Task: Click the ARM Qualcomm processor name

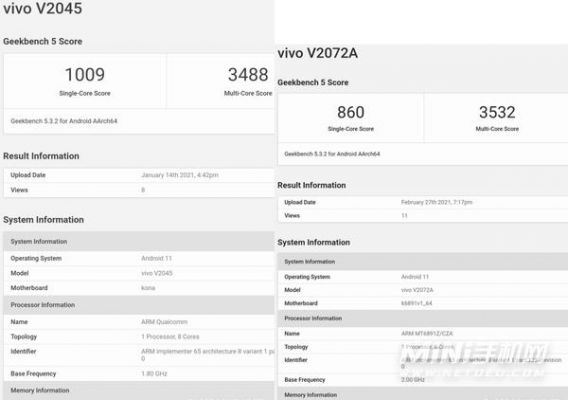Action: (164, 322)
